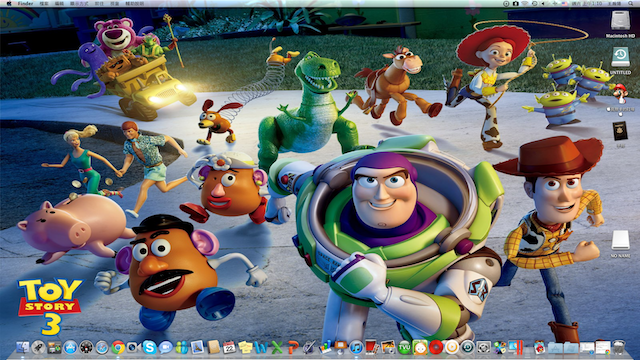The height and width of the screenshot is (360, 640).
Task: Open Time Machine menu bar icon
Action: (535, 3)
